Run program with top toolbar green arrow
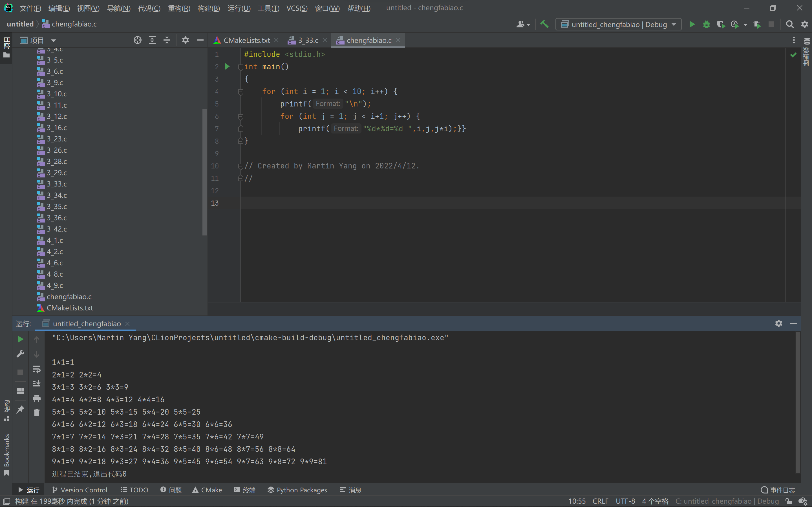Image resolution: width=812 pixels, height=507 pixels. click(x=692, y=24)
